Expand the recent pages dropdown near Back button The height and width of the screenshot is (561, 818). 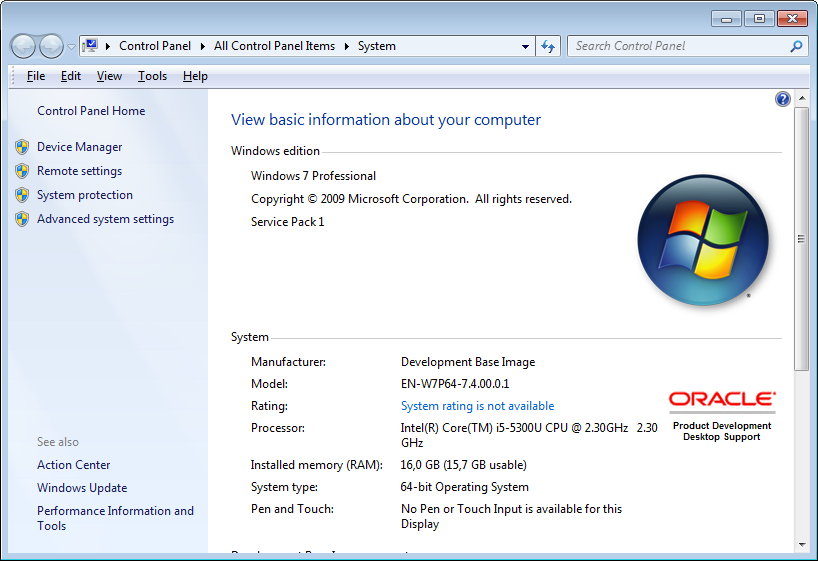(x=71, y=47)
